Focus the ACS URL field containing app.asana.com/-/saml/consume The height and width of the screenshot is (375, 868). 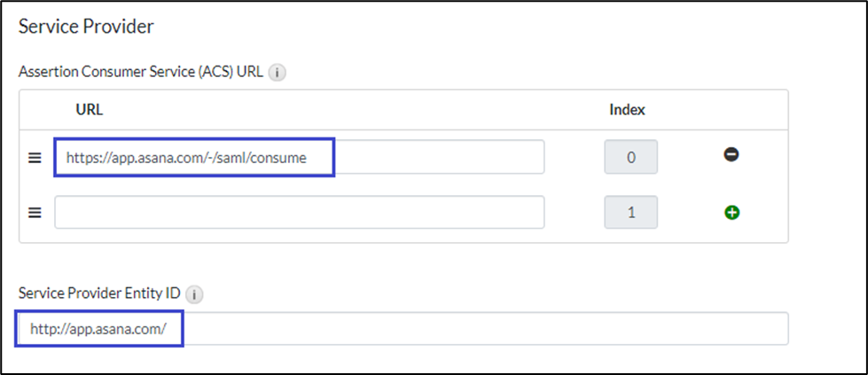pyautogui.click(x=299, y=157)
